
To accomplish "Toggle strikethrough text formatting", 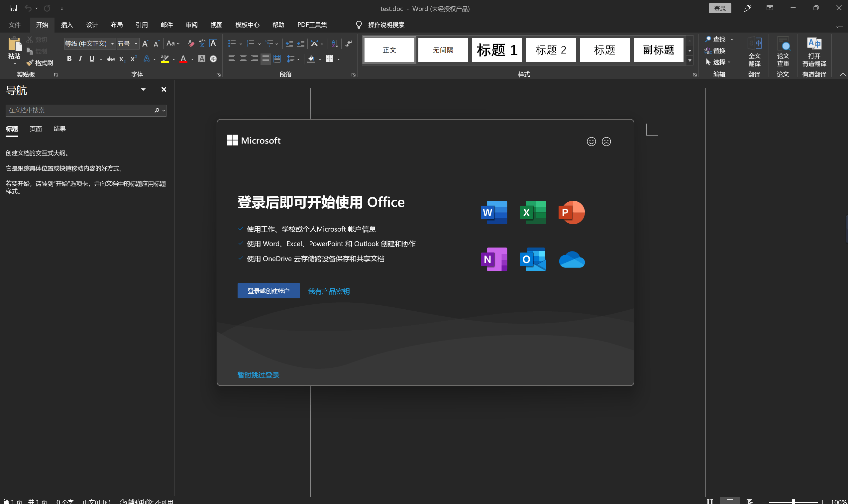I will coord(110,59).
